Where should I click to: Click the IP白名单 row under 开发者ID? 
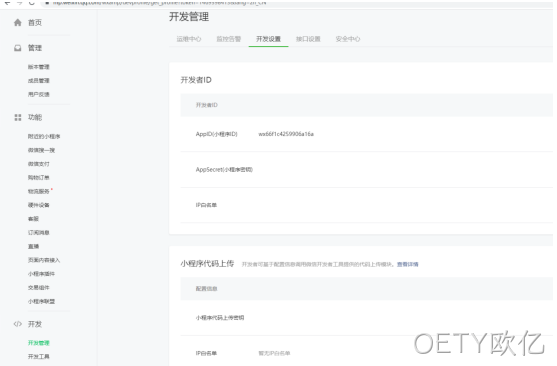click(367, 205)
